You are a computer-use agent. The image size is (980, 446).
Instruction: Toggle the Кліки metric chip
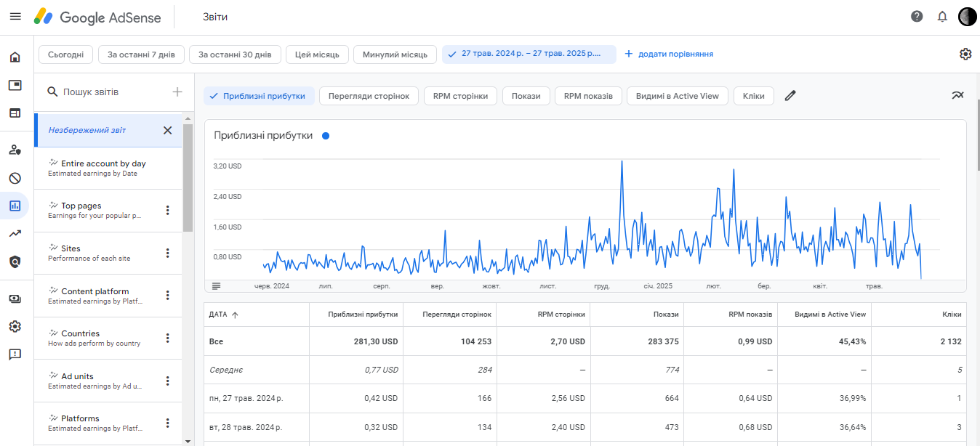click(754, 96)
